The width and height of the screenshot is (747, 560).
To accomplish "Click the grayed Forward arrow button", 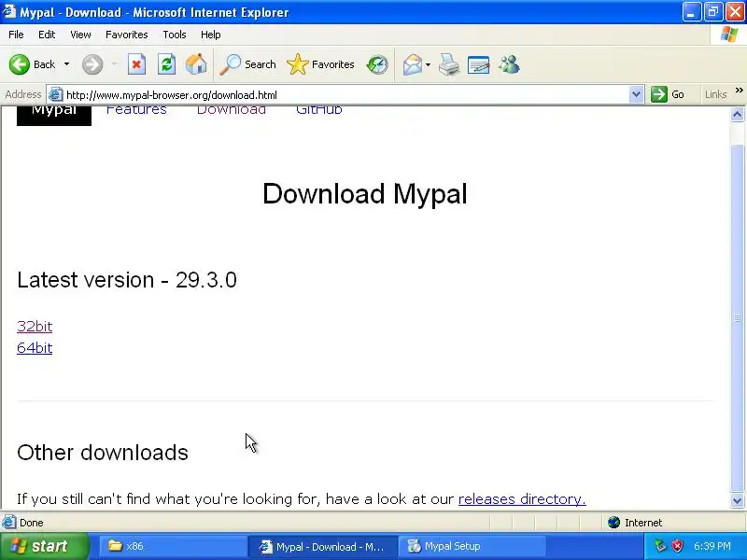I will [x=92, y=64].
